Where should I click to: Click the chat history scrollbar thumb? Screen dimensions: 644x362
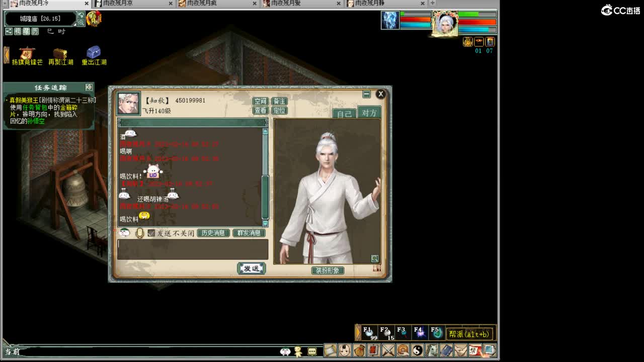(265, 196)
